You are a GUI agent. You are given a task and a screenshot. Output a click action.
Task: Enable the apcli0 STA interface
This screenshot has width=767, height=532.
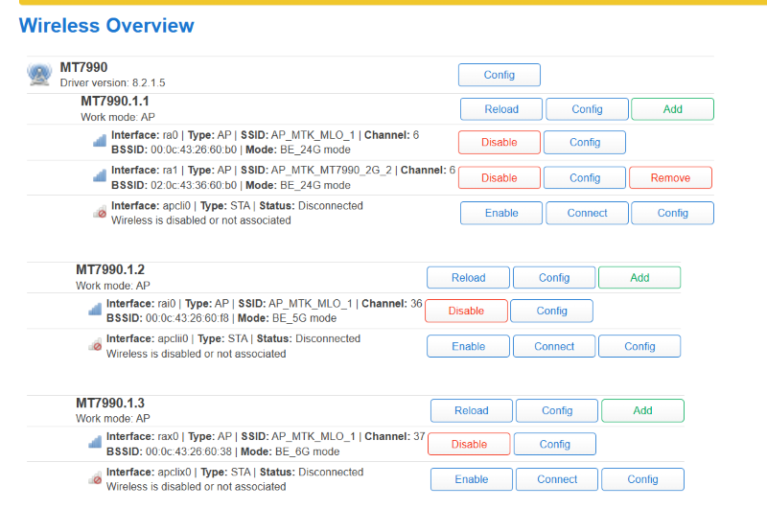click(501, 213)
